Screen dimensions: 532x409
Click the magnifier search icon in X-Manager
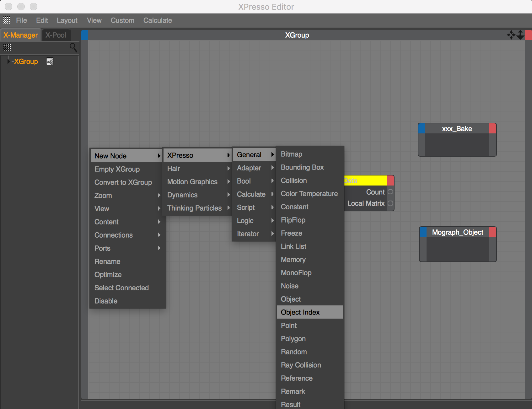click(x=73, y=47)
